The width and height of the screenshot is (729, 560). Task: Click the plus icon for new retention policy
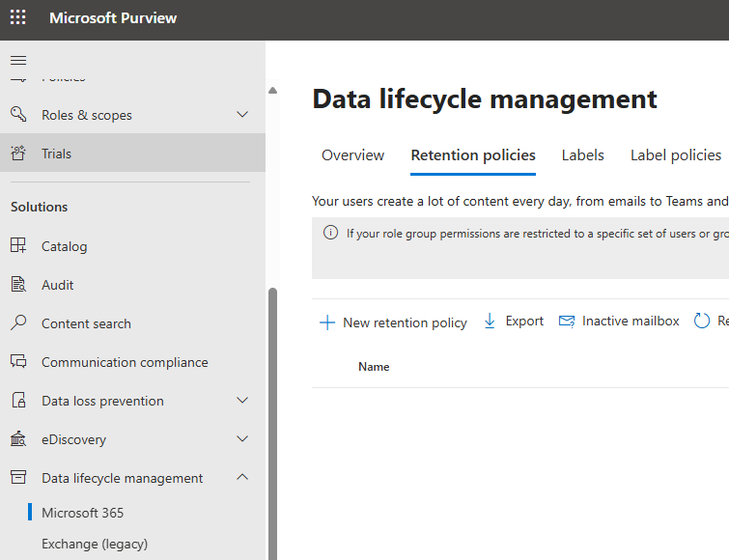tap(327, 322)
